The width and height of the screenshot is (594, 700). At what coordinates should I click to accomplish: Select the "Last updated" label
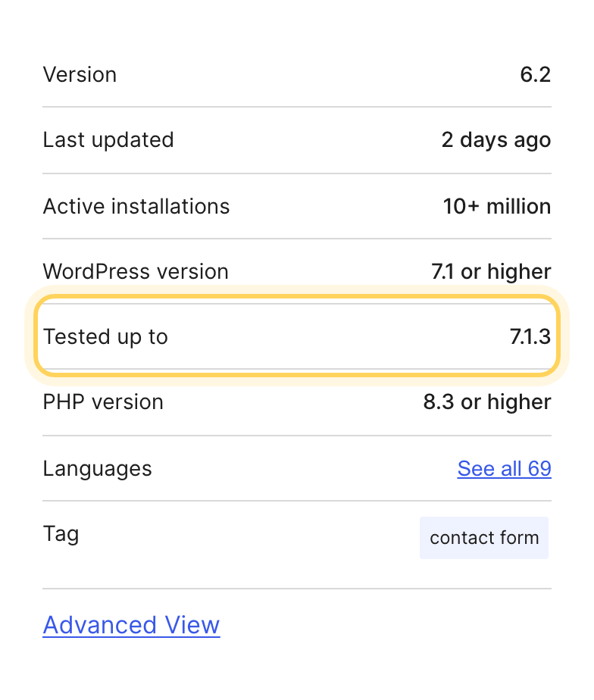pos(108,139)
